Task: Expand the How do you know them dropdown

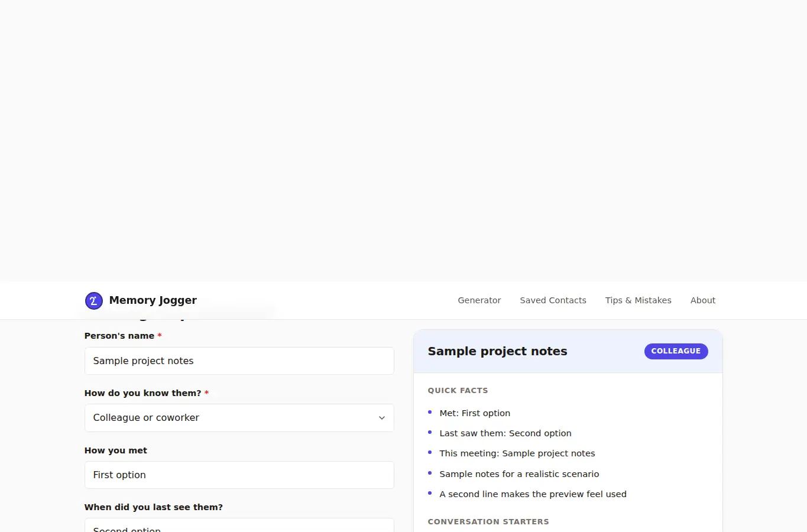Action: point(239,418)
